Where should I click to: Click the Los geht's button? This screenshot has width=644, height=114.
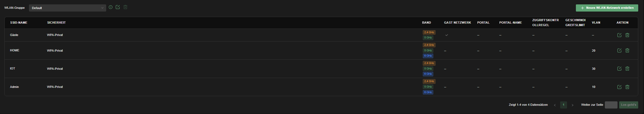tap(629, 105)
